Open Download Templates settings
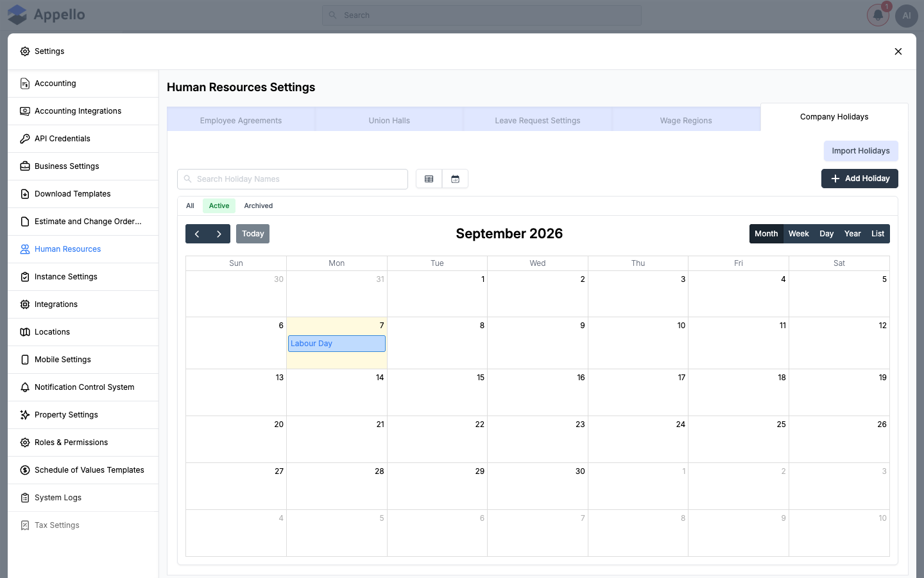The height and width of the screenshot is (578, 924). [83, 194]
